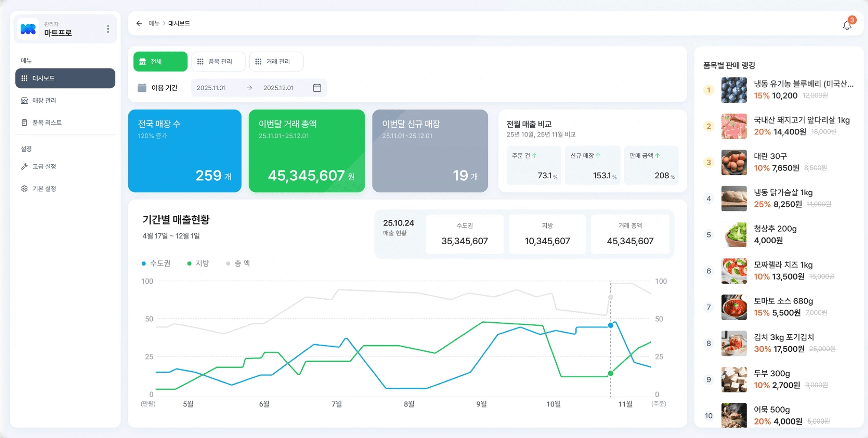
Task: Click the 메뉴 breadcrumb link
Action: [x=154, y=23]
